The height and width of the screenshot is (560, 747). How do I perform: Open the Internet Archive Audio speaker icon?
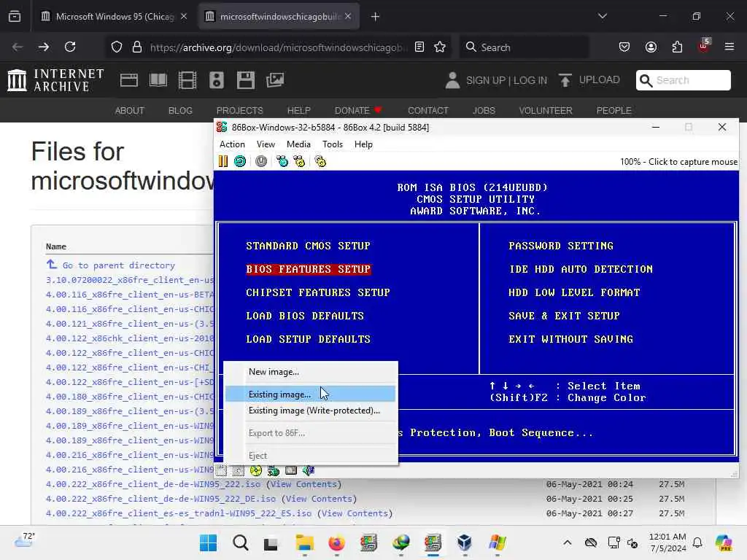(x=216, y=80)
